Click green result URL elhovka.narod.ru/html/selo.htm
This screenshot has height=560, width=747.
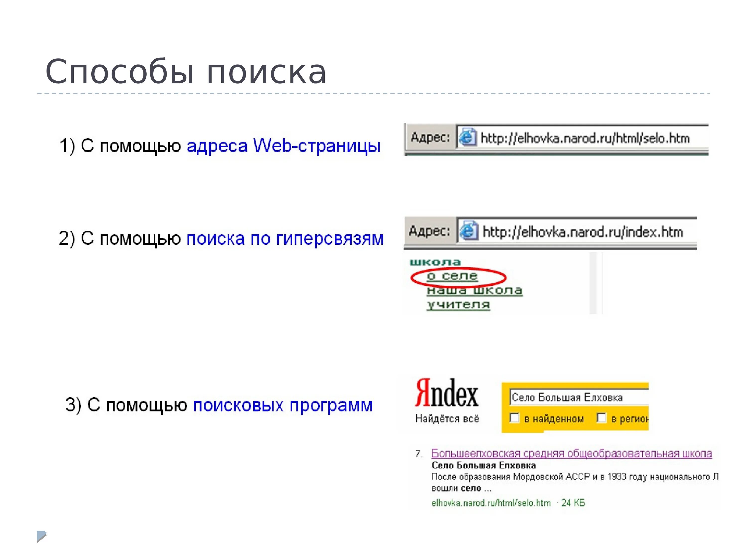coord(491,503)
